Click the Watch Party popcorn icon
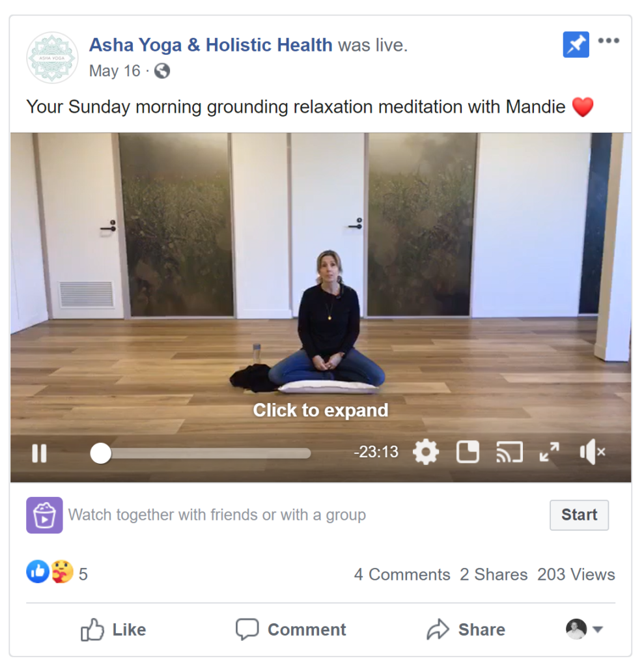Viewport: 644px width, 667px height. pyautogui.click(x=44, y=515)
